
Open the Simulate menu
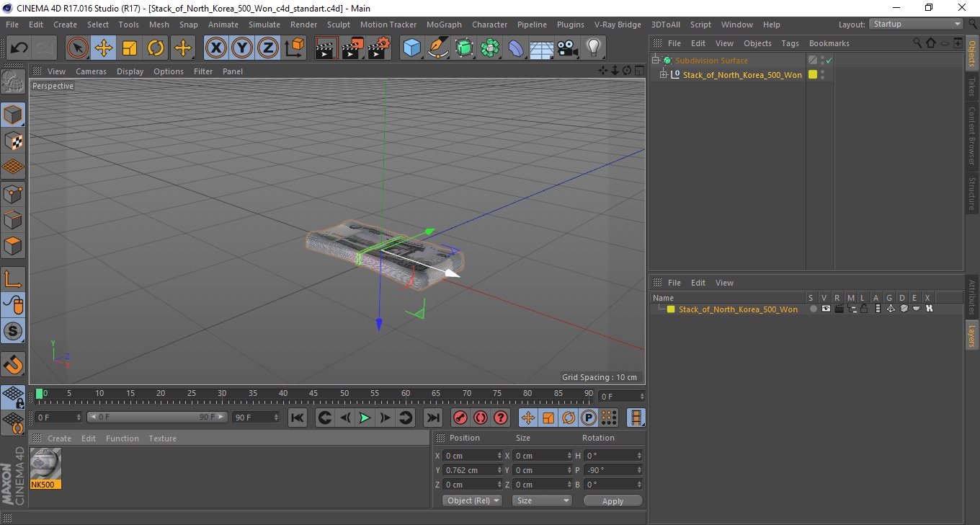pos(264,25)
